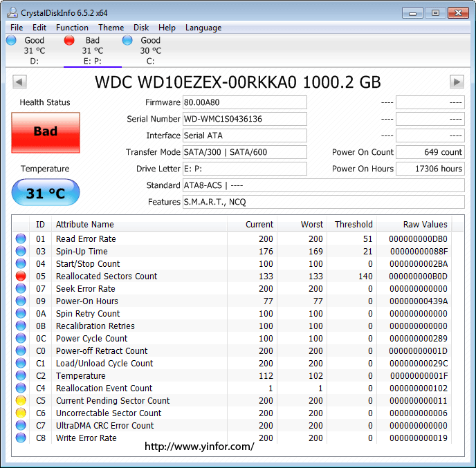Click the Transfer Mode field

[245, 152]
